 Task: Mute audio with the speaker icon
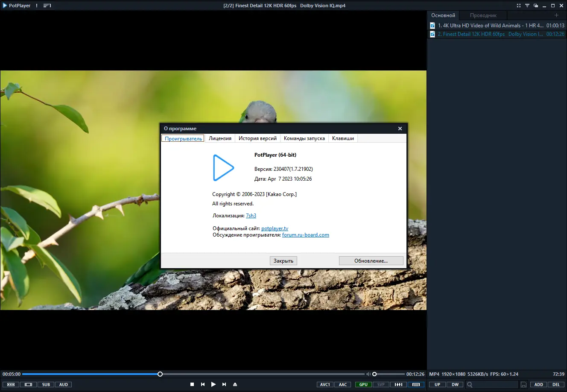(x=368, y=374)
